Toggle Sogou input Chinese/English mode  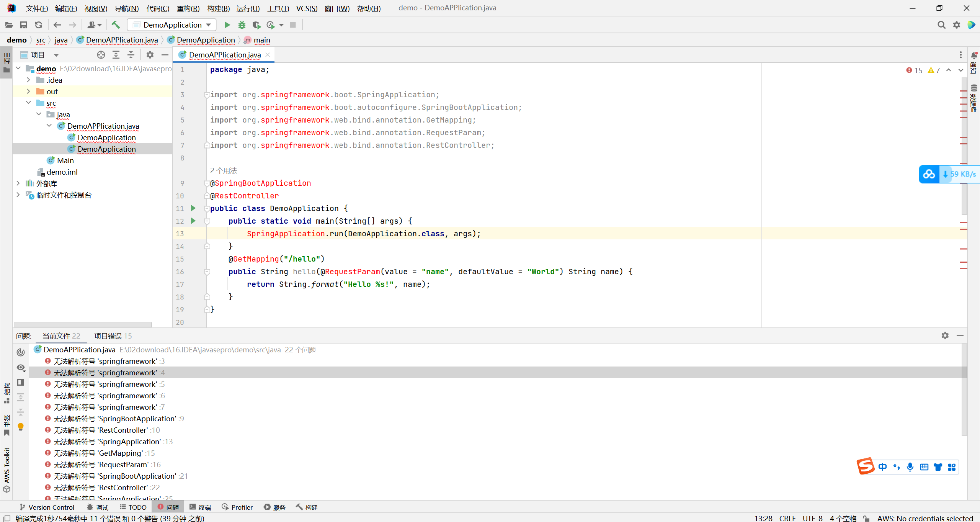click(x=883, y=467)
